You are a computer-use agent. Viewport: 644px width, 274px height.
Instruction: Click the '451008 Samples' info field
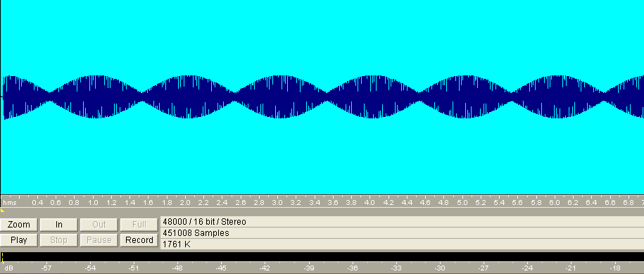point(402,233)
